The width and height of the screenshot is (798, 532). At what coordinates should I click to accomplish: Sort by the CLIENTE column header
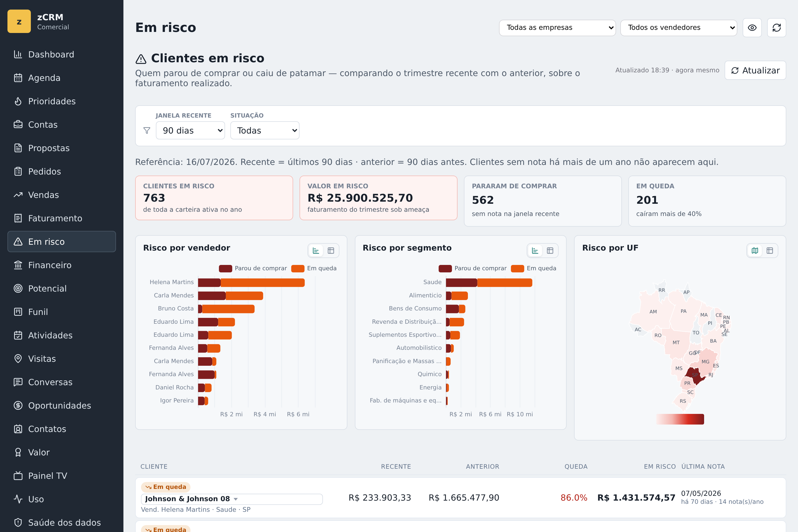[x=154, y=467]
